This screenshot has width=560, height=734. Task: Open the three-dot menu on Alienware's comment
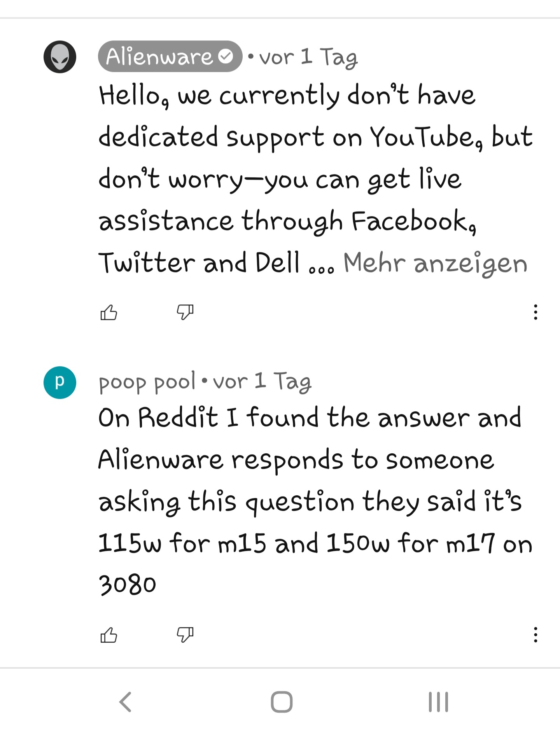[535, 312]
